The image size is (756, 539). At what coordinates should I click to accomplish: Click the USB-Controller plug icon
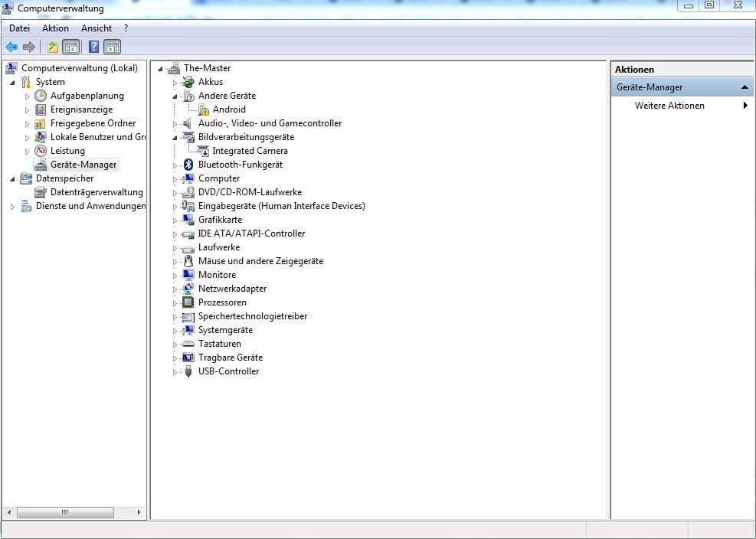pos(188,371)
